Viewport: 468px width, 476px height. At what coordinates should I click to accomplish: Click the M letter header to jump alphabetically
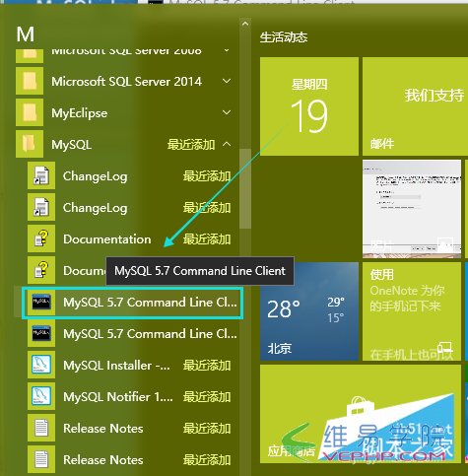[26, 34]
